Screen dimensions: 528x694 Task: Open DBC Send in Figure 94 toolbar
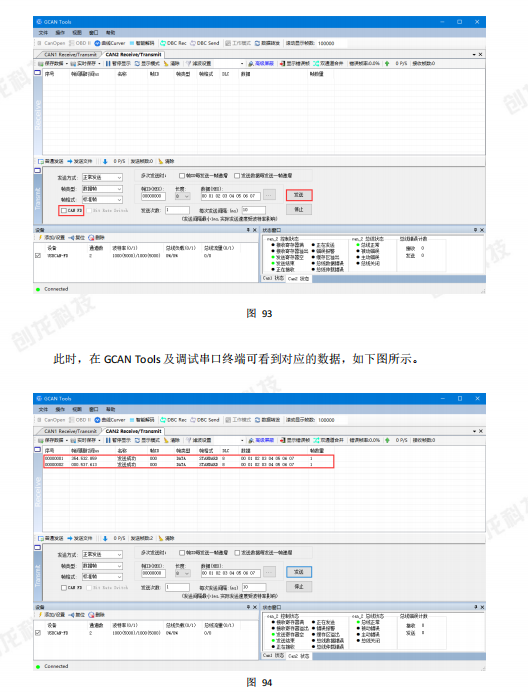[204, 420]
